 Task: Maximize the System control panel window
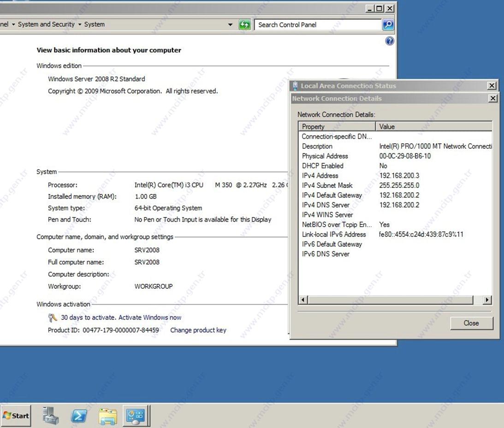tap(379, 9)
